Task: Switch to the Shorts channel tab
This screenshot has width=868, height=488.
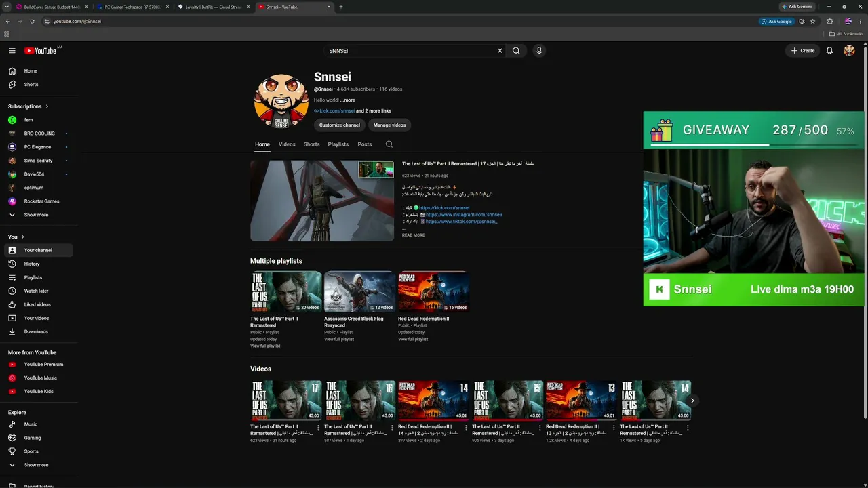Action: [311, 144]
